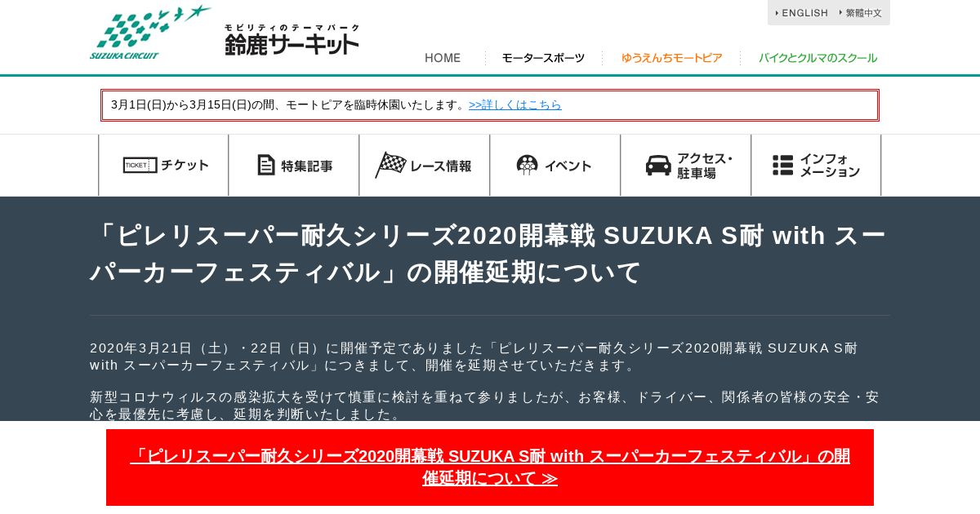Click the 鈴鹿サーキット wordmark

coord(292,44)
